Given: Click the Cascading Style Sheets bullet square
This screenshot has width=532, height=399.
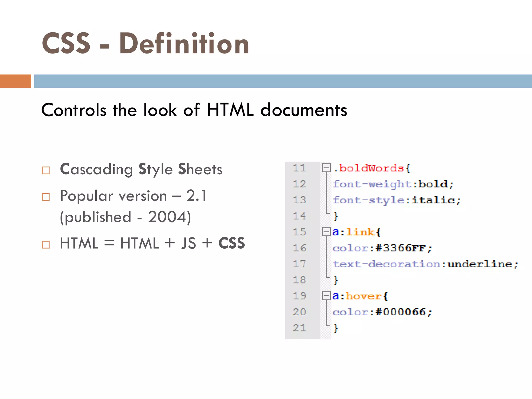Looking at the screenshot, I should [46, 170].
